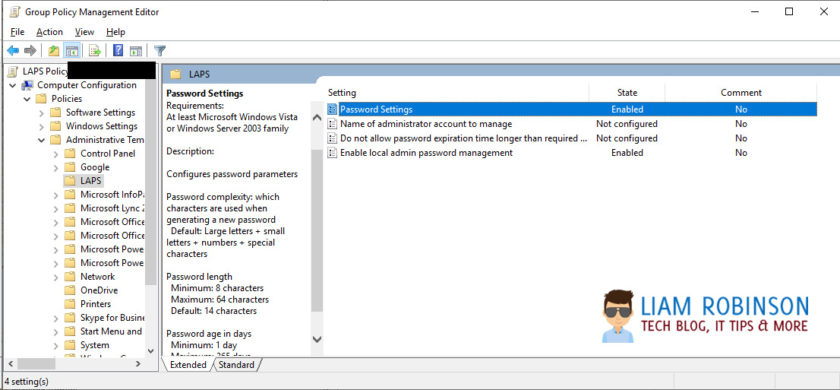
Task: Go back with the blue Back arrow
Action: [13, 51]
